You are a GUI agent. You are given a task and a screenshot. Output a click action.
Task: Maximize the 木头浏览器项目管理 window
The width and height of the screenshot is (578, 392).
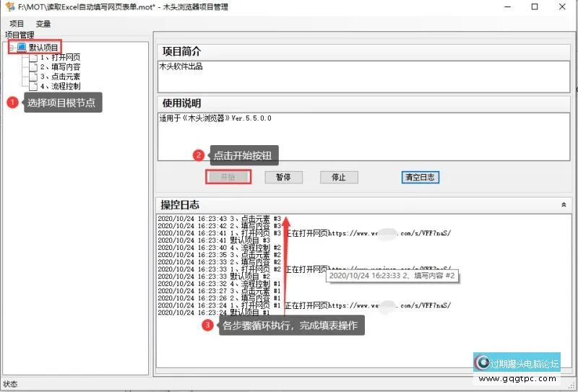point(535,6)
